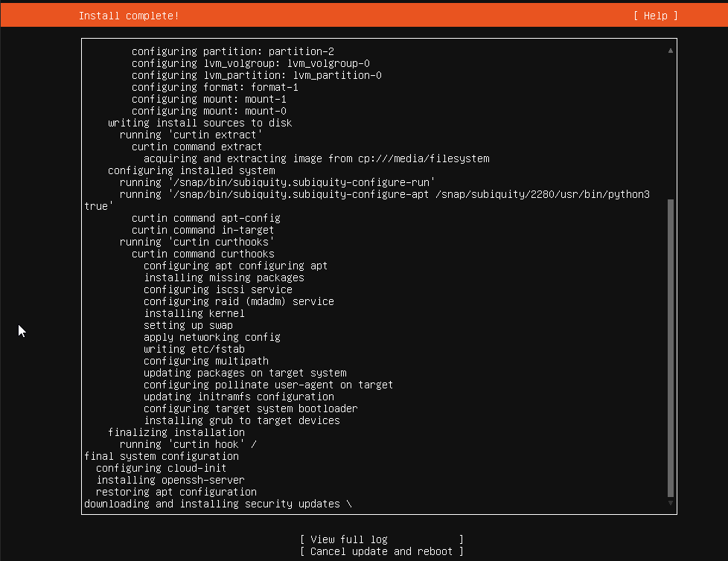Screen dimensions: 728x561
Task: Select Cancel update and reboot
Action: (x=381, y=551)
